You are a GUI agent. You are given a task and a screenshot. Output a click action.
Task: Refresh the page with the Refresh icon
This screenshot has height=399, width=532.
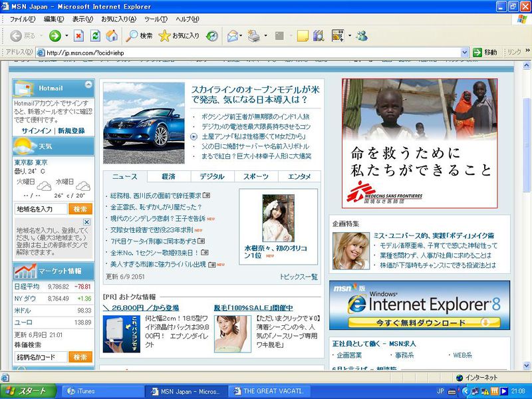point(95,36)
